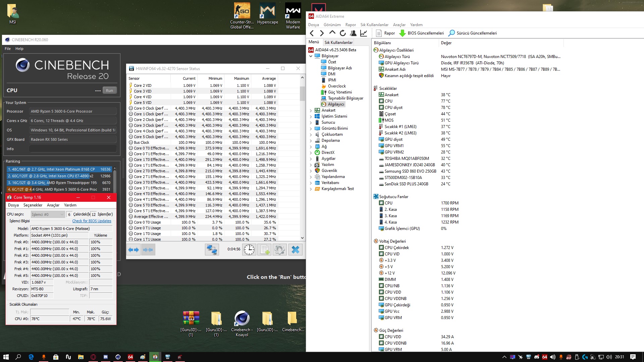Image resolution: width=644 pixels, height=362 pixels.
Task: Select Overclock item in AIDA64 tree
Action: point(337,86)
